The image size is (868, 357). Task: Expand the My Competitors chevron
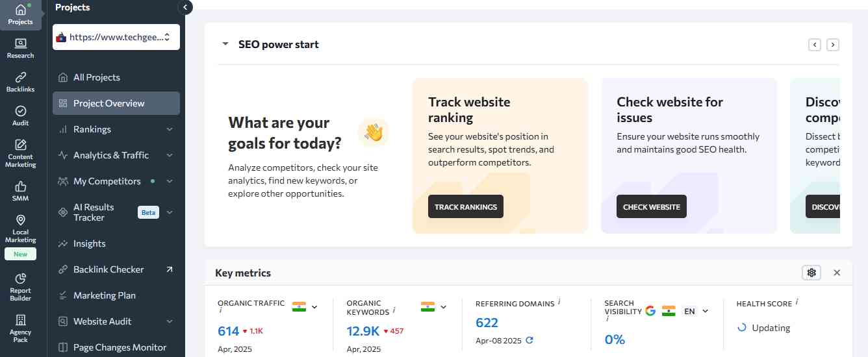coord(170,181)
